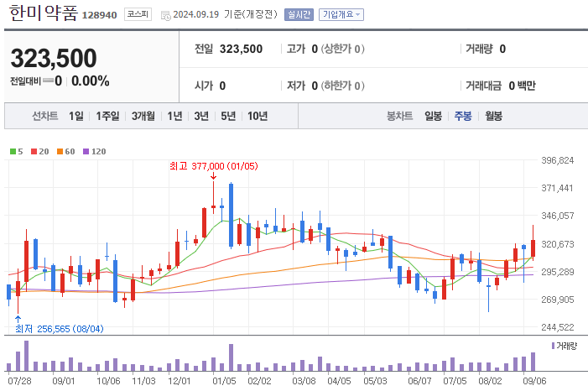Click the orange 60-period moving average swatch

coord(60,152)
